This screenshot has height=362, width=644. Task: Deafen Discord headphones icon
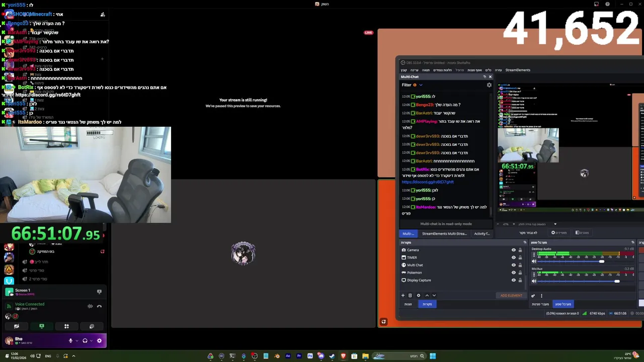point(85,341)
